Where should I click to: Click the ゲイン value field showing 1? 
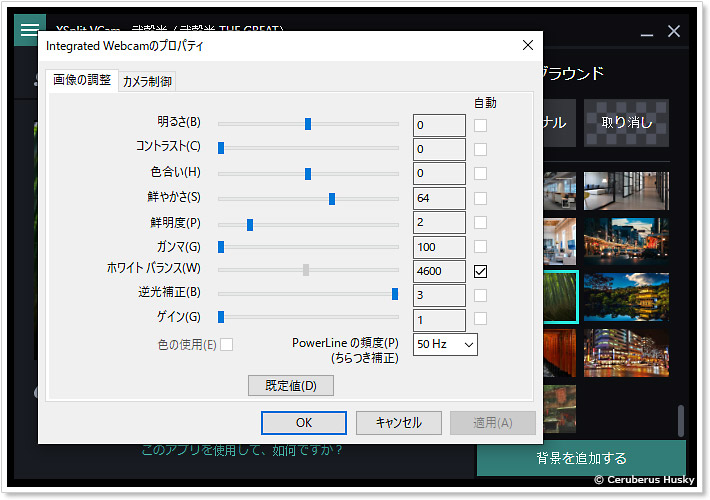point(439,320)
